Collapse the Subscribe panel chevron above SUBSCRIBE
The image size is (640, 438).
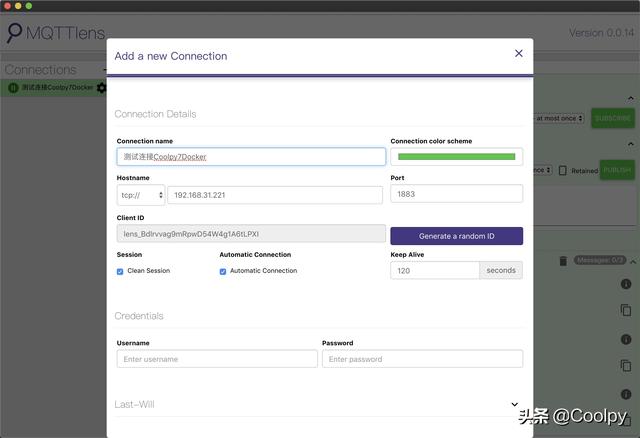pos(631,99)
